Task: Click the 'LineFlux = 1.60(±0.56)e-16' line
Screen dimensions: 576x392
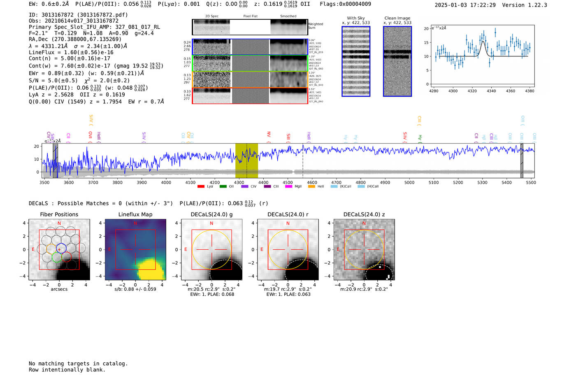Action: pyautogui.click(x=71, y=52)
